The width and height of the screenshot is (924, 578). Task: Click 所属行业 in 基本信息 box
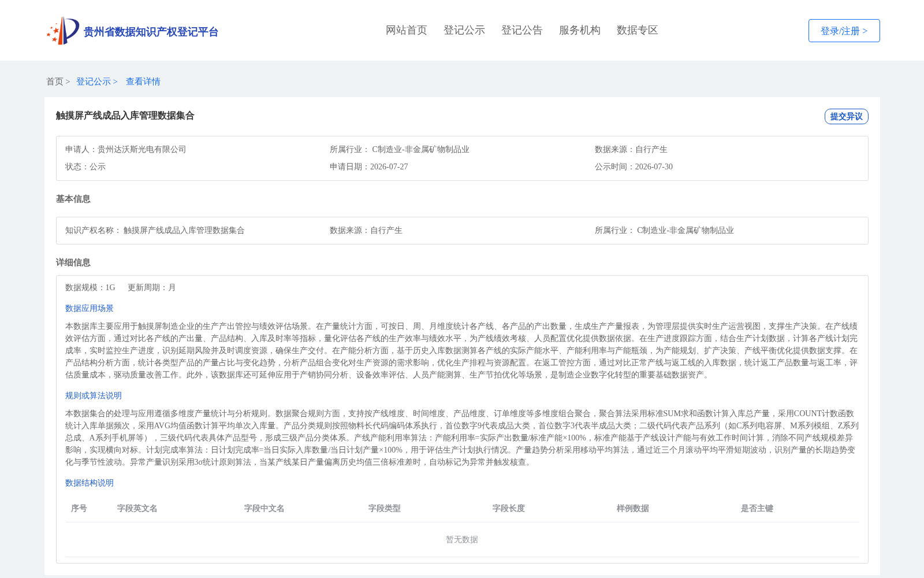pyautogui.click(x=664, y=230)
